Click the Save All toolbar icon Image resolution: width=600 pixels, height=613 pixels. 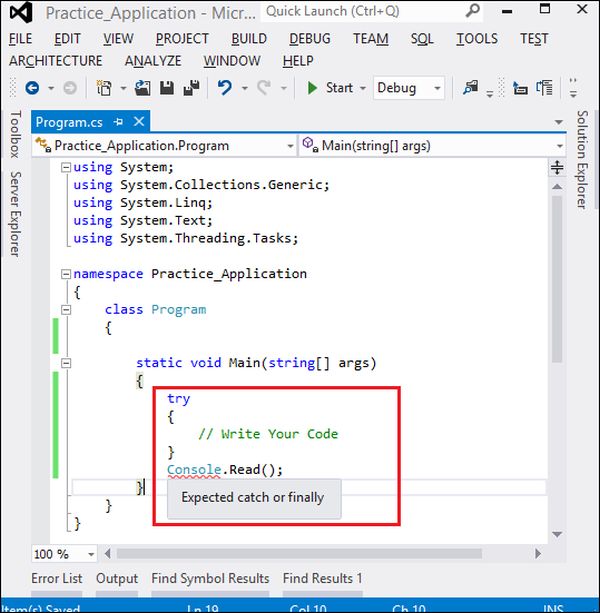[x=192, y=88]
